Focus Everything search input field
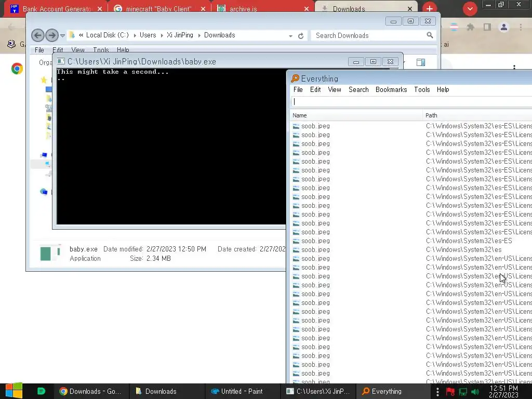This screenshot has width=532, height=399. point(411,101)
